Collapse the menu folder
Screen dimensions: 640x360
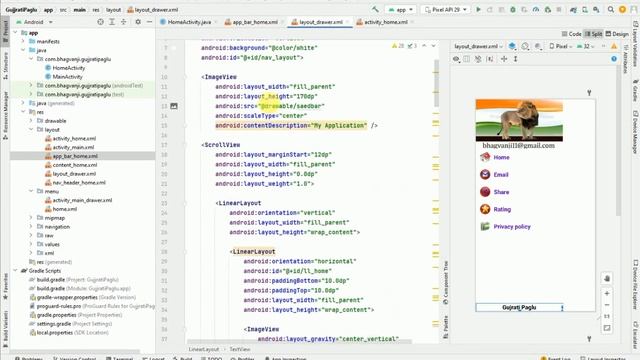[31, 191]
